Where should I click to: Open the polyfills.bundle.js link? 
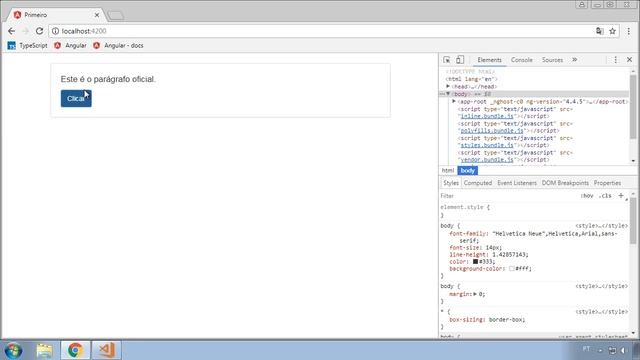click(x=492, y=131)
